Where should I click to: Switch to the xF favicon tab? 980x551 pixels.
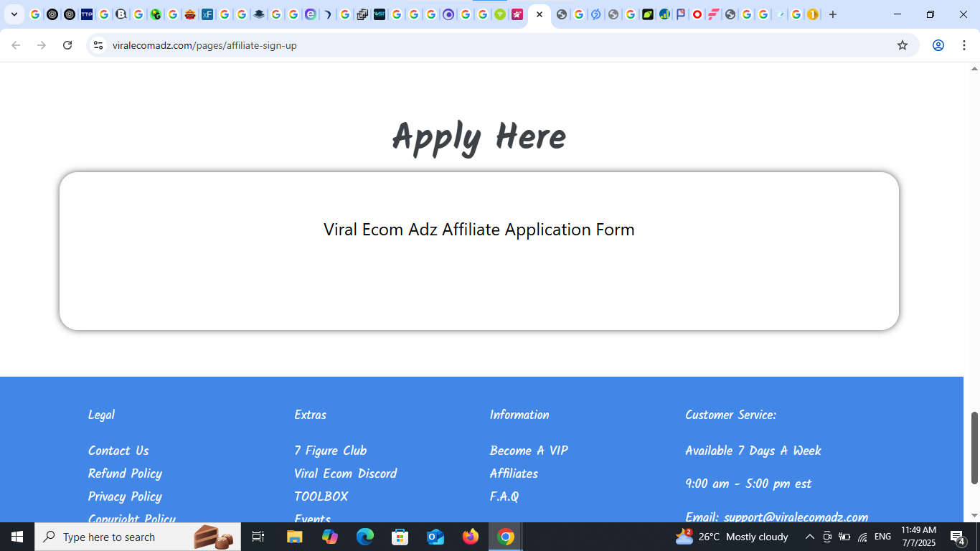click(207, 14)
